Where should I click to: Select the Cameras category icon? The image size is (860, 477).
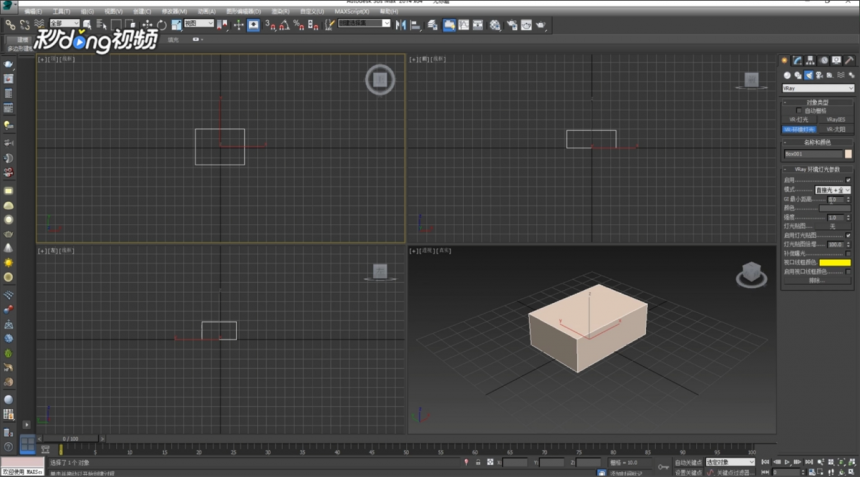tap(819, 75)
